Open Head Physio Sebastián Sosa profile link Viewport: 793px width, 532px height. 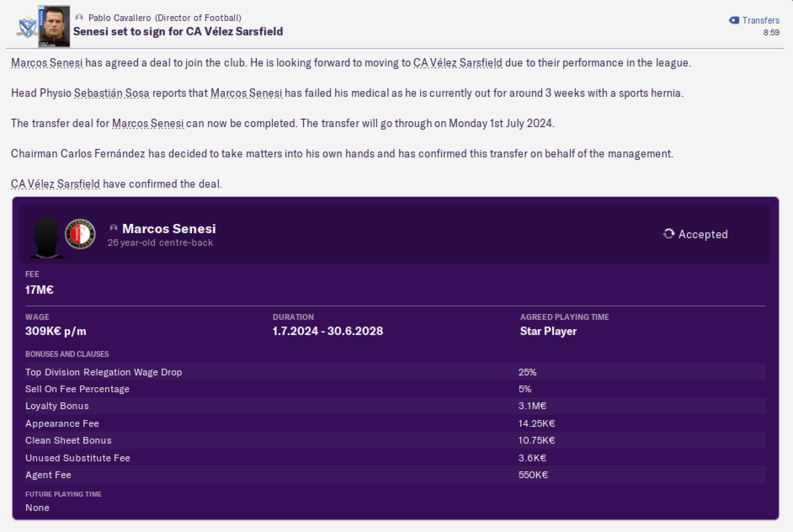(112, 93)
